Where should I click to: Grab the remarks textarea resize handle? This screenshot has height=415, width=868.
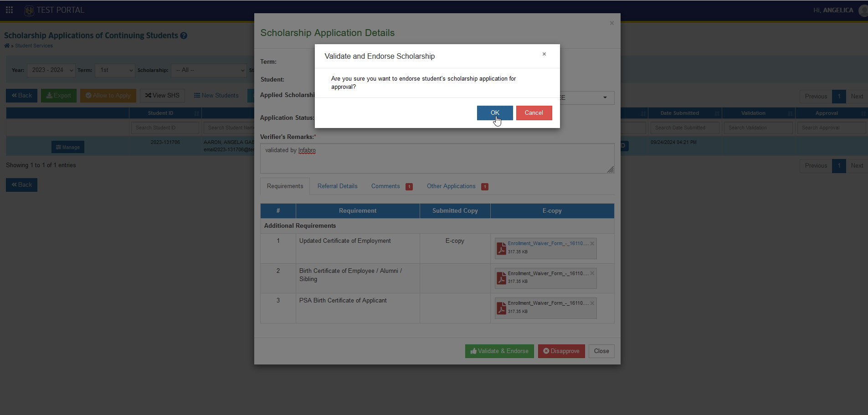click(611, 170)
